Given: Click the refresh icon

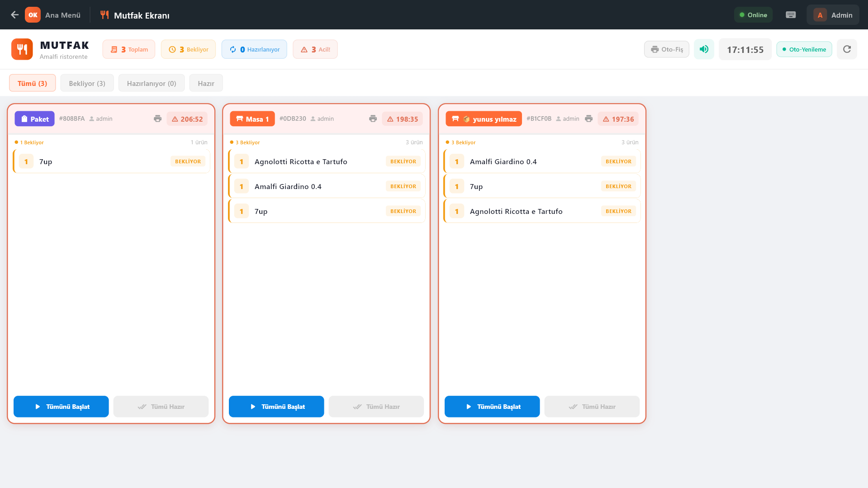Looking at the screenshot, I should click(847, 49).
